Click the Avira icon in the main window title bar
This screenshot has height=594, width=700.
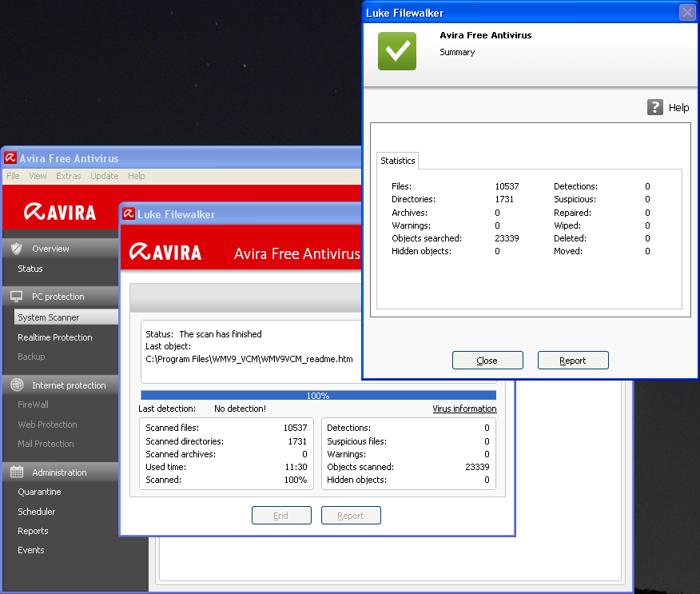(x=10, y=157)
